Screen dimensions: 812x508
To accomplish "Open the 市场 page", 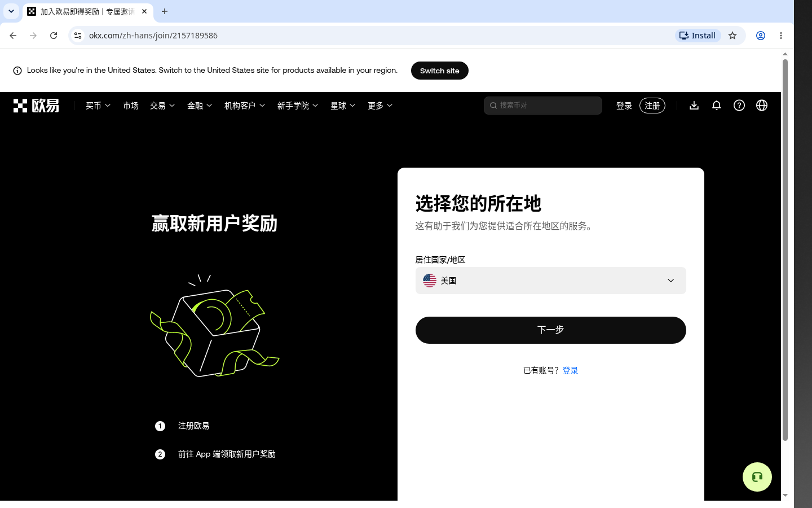I will [x=131, y=106].
